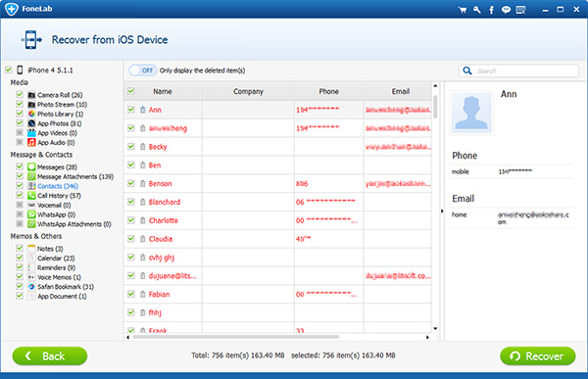Click the contact list scroll down arrow
This screenshot has height=379, width=588.
(x=435, y=328)
